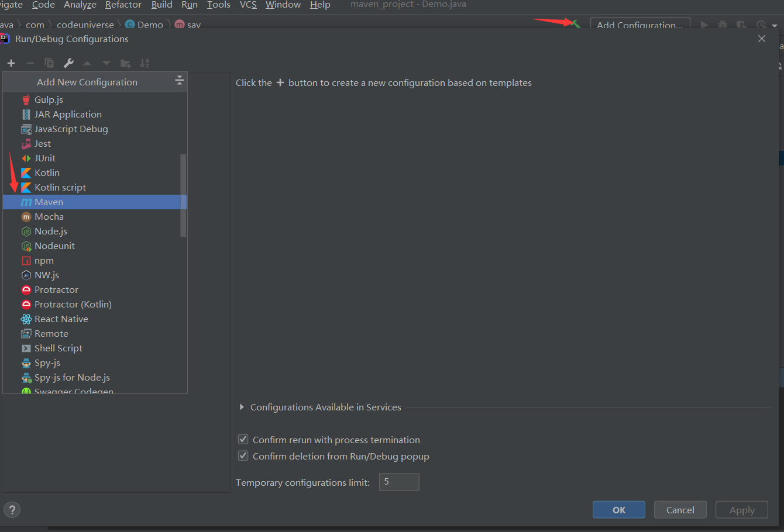Select NW.js configuration type

pos(95,275)
